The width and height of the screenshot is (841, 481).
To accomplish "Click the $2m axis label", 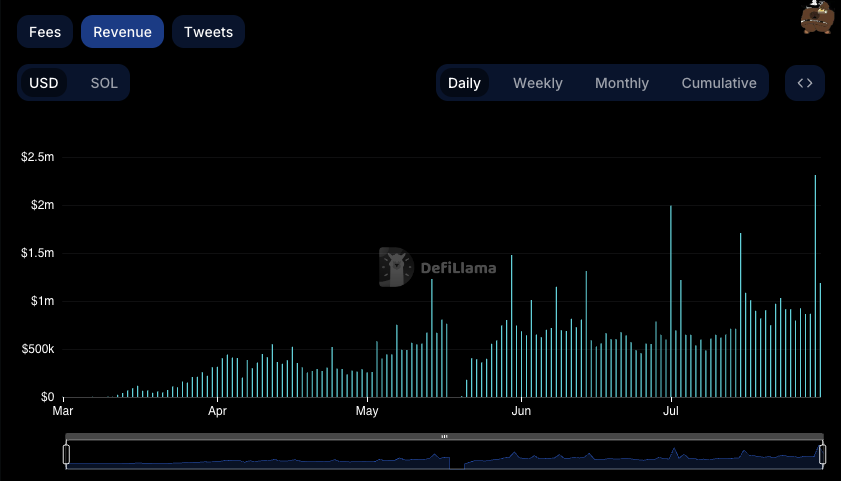I will [42, 205].
